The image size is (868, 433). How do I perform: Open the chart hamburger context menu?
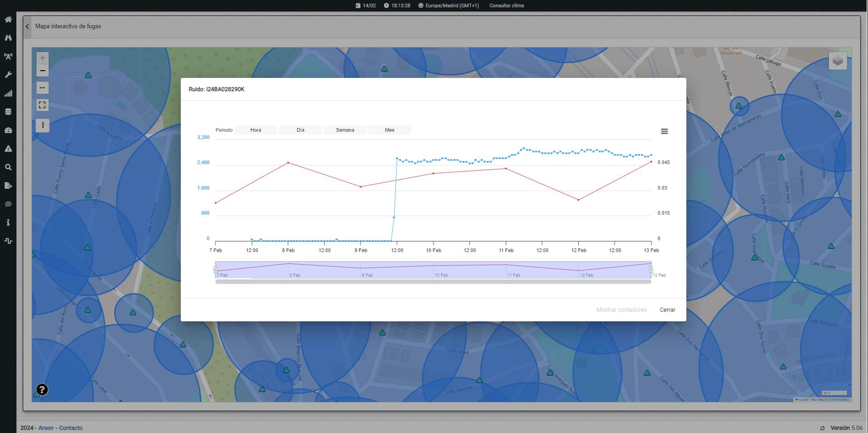pyautogui.click(x=664, y=131)
